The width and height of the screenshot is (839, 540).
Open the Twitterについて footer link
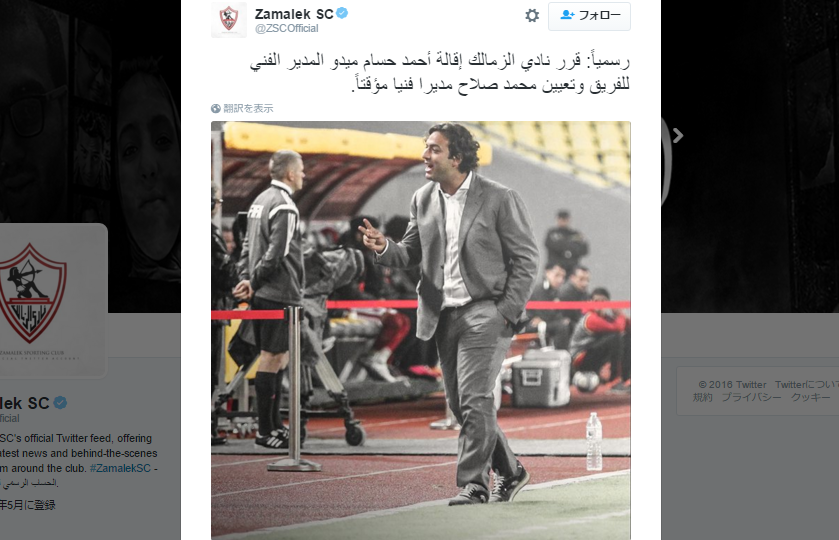806,384
